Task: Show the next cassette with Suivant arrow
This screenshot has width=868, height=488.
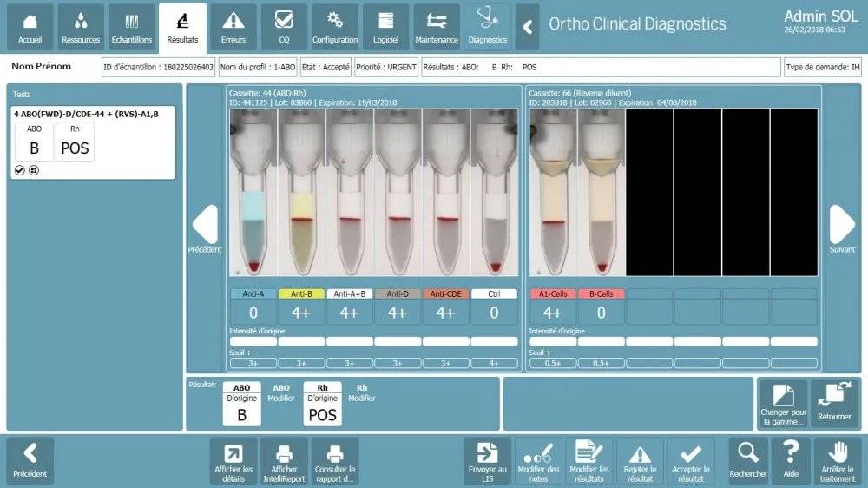Action: 842,228
